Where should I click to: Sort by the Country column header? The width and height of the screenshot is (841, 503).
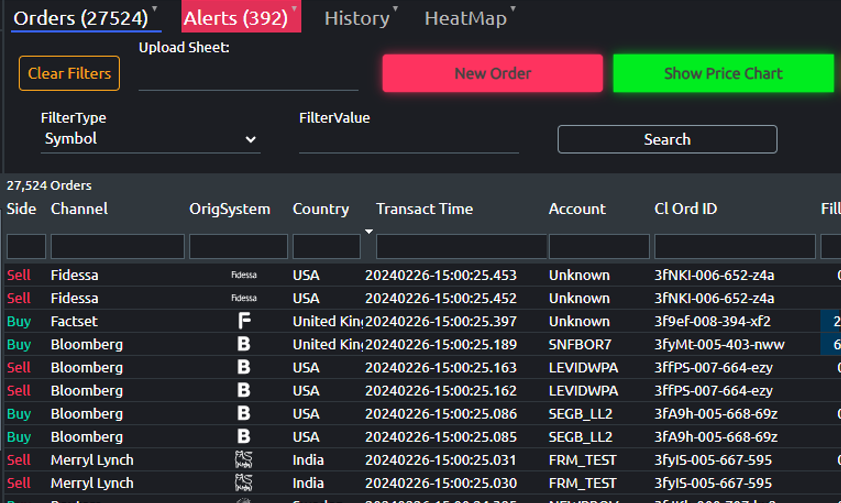[x=321, y=209]
